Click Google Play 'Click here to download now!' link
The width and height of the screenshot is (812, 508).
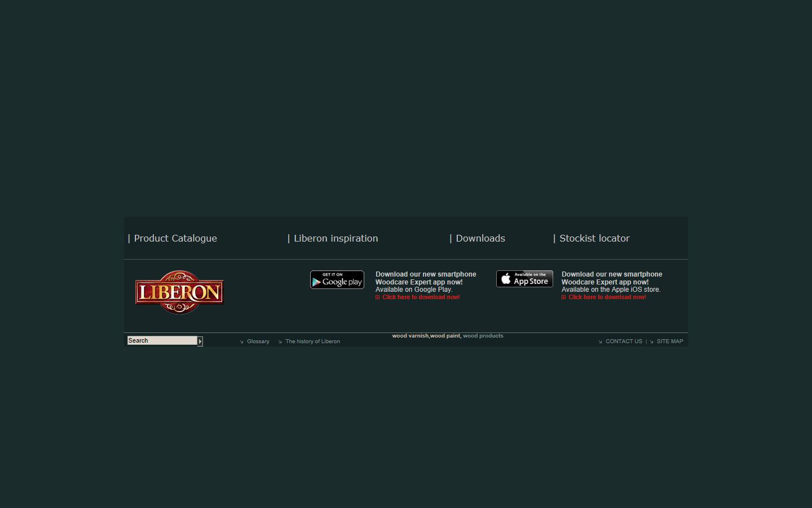pyautogui.click(x=421, y=297)
